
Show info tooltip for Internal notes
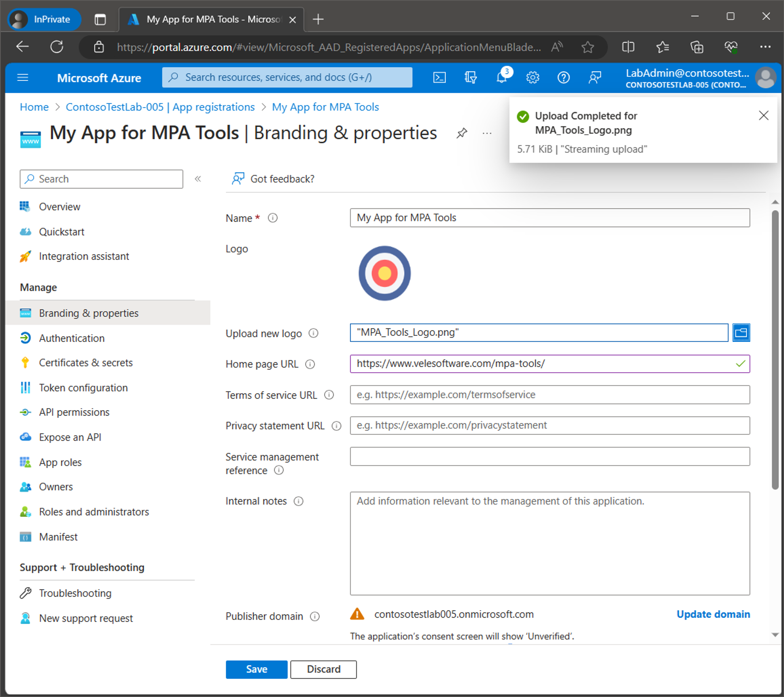tap(298, 501)
